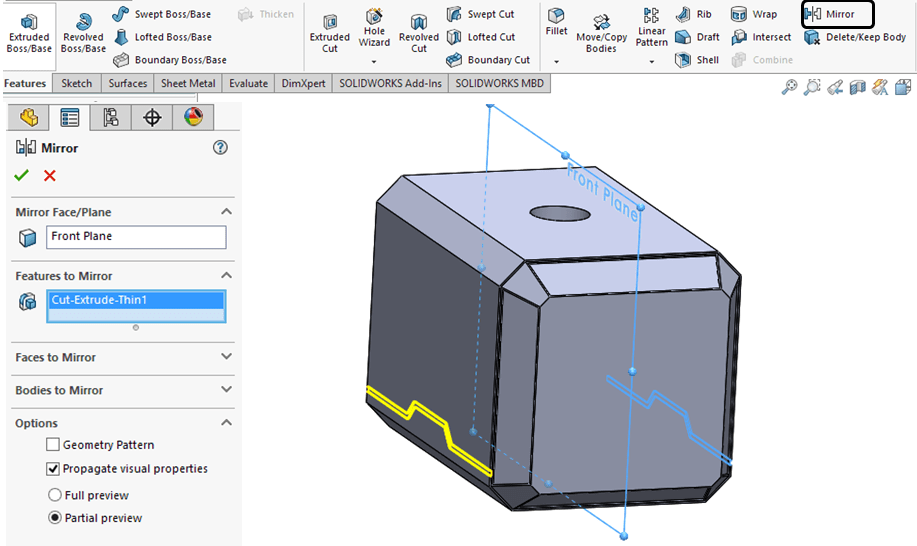Switch to the Sketch tab
The height and width of the screenshot is (546, 917).
(76, 84)
